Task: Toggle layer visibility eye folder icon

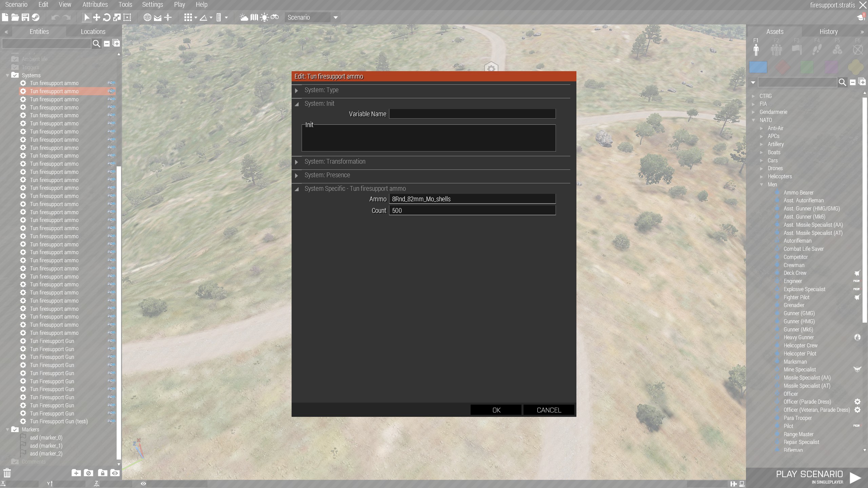Action: [115, 473]
